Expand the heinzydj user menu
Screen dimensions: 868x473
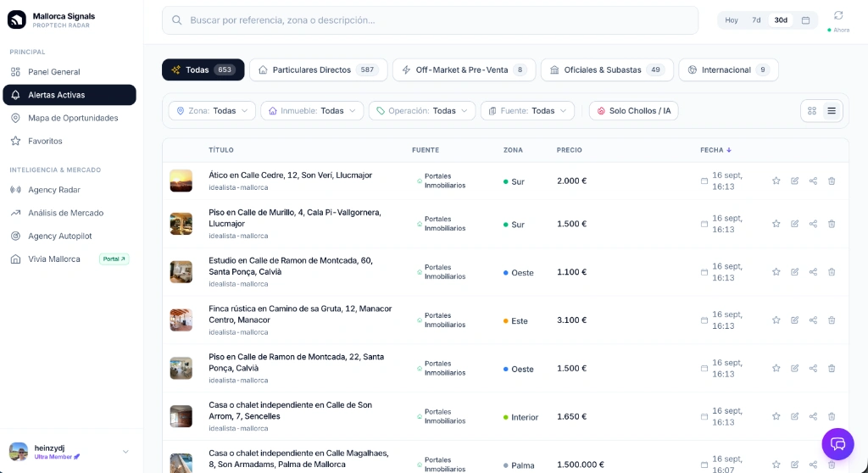[125, 452]
